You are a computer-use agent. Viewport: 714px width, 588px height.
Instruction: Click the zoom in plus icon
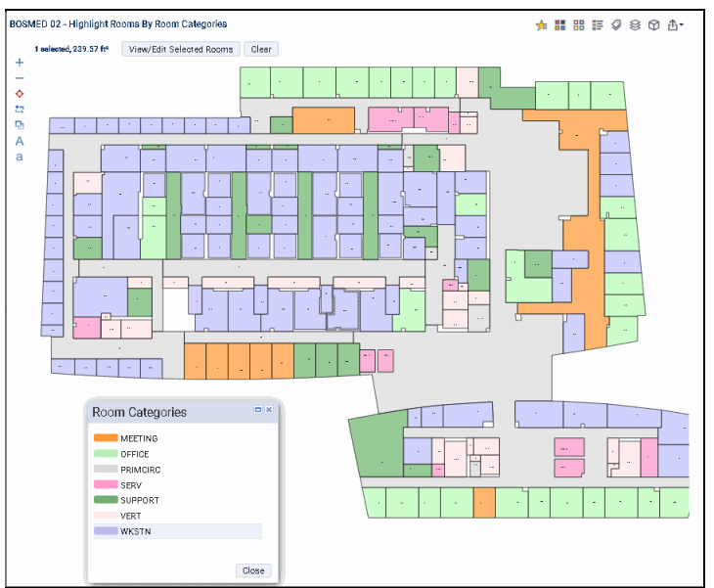20,63
